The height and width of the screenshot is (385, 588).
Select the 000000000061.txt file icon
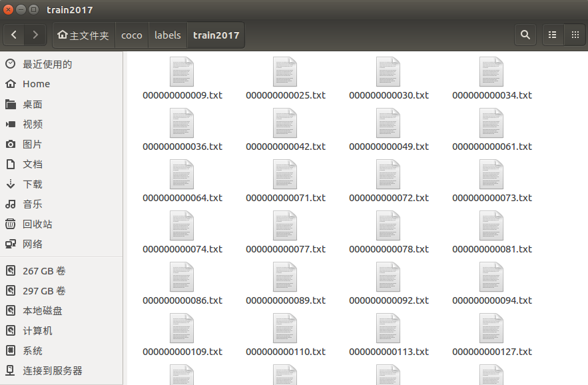pos(491,123)
